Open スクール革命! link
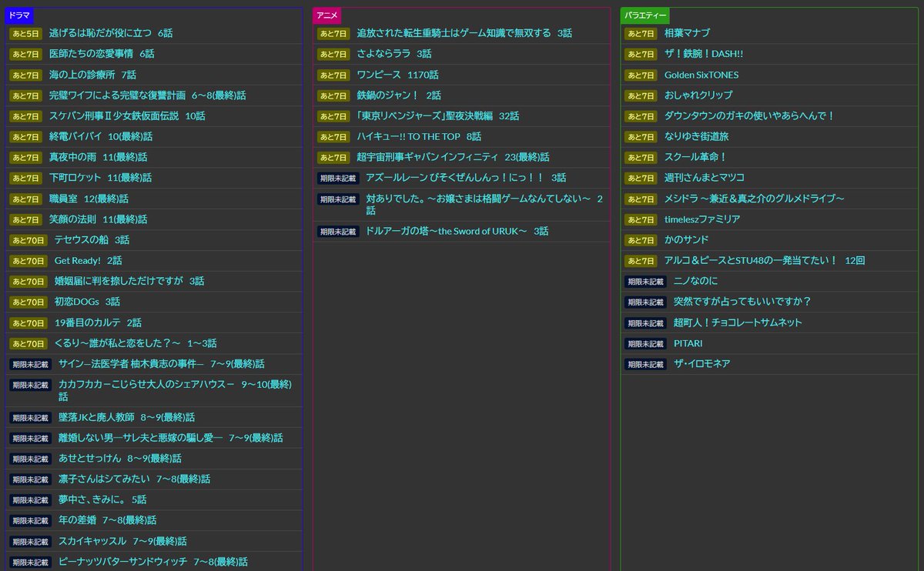 point(696,157)
